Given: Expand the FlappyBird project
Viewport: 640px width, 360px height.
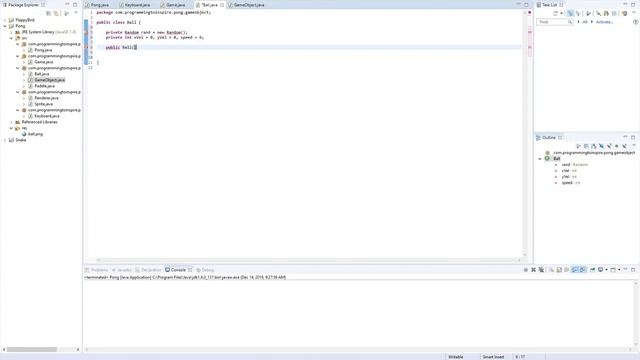Looking at the screenshot, I should [5, 20].
